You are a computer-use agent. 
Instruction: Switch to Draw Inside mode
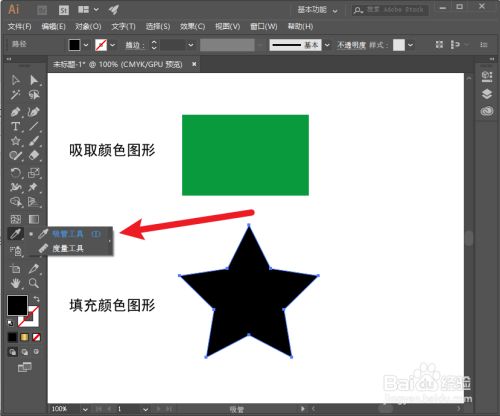point(36,352)
